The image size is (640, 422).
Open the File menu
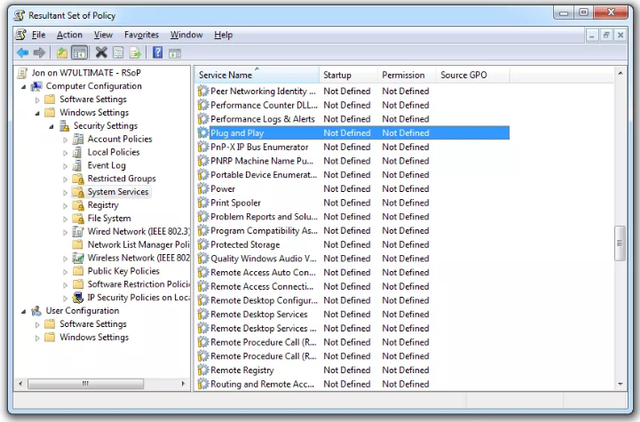tap(38, 35)
